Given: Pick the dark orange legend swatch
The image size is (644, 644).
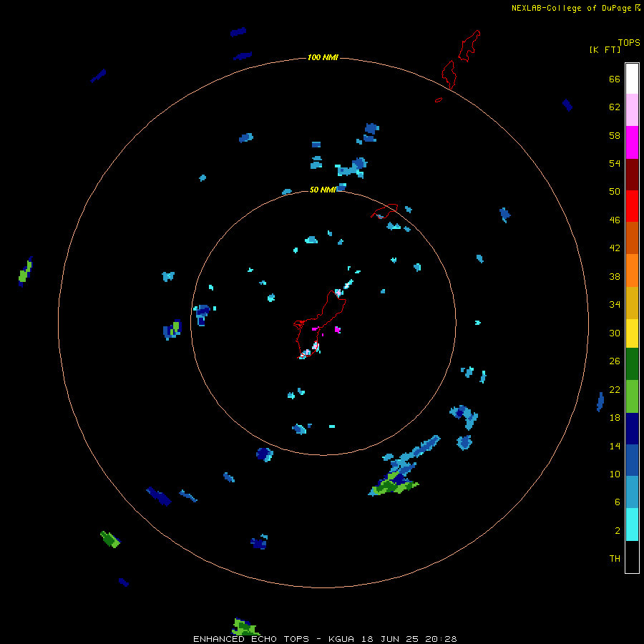Looking at the screenshot, I should coord(632,238).
